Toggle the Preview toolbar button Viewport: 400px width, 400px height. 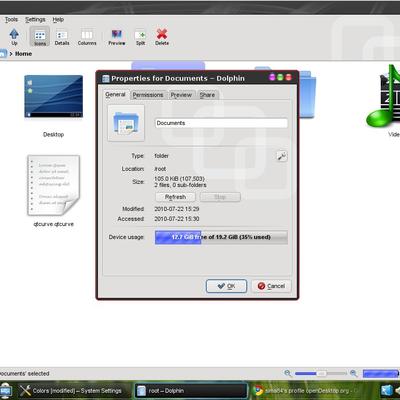pos(117,37)
